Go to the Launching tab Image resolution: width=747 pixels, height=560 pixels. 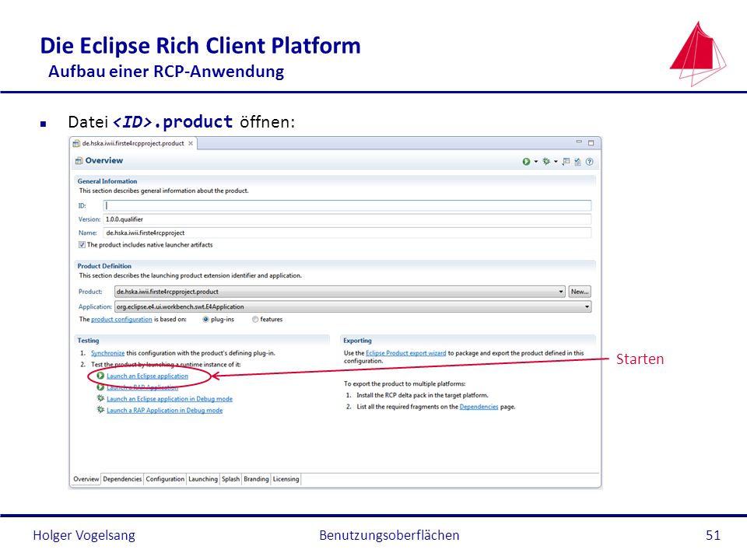203,479
